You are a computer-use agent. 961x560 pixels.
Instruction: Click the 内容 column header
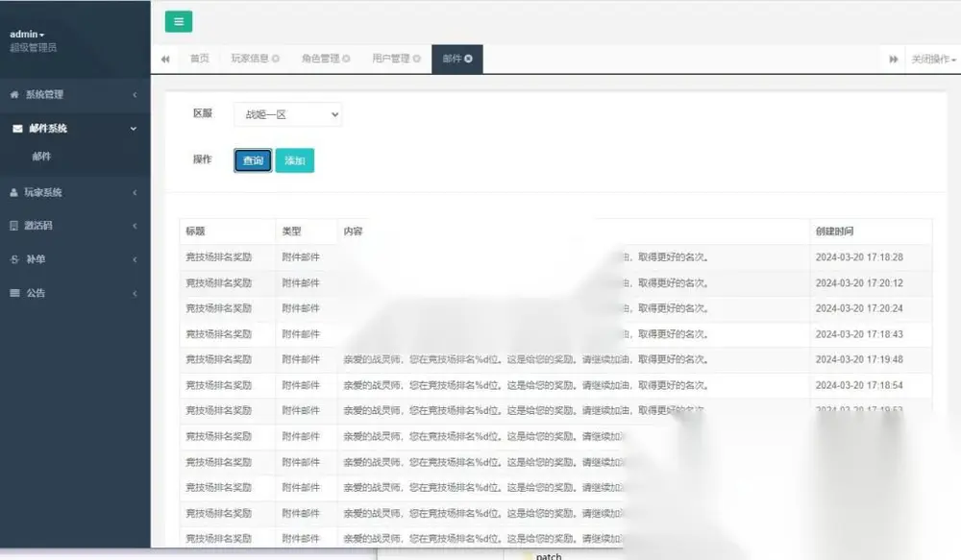point(353,231)
